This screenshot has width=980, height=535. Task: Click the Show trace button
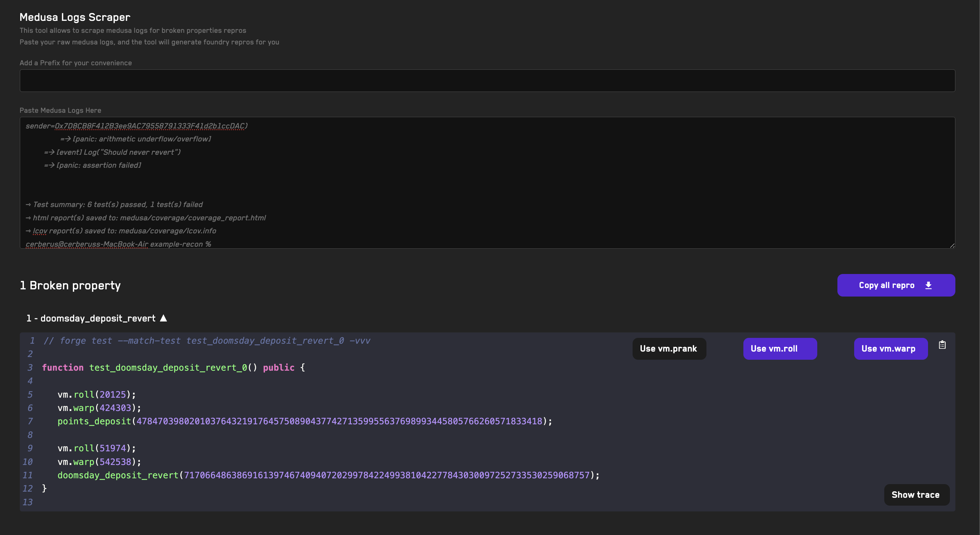(x=916, y=494)
